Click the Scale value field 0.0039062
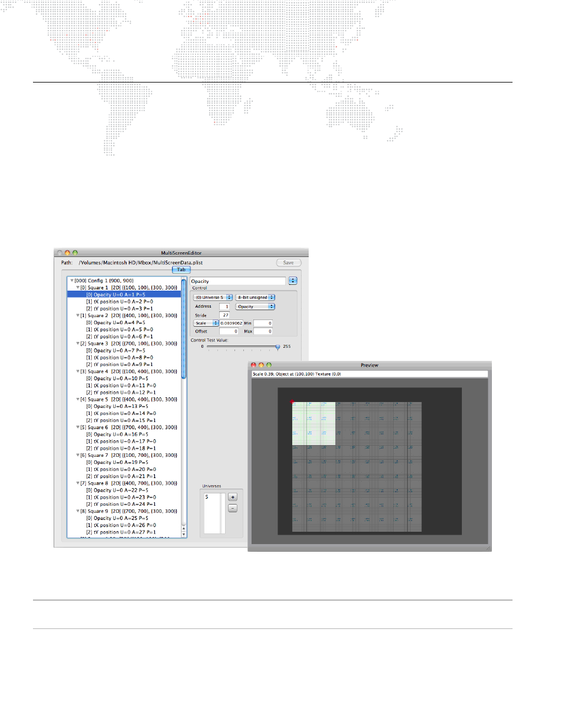 (x=232, y=323)
